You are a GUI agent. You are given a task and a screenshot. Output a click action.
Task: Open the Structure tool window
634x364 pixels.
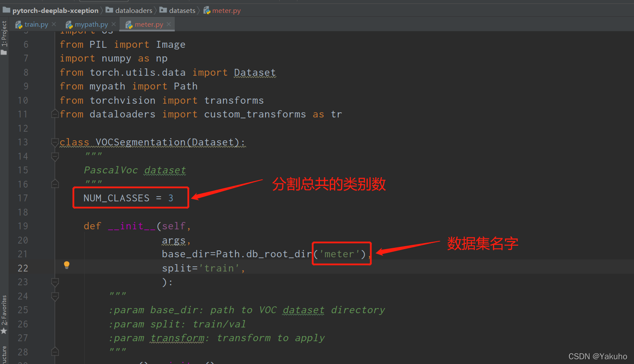point(4,355)
